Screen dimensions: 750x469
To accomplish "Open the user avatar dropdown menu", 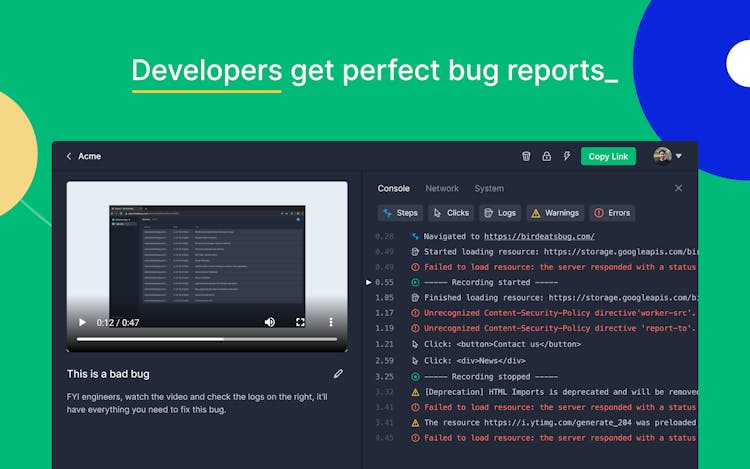I will pos(668,156).
